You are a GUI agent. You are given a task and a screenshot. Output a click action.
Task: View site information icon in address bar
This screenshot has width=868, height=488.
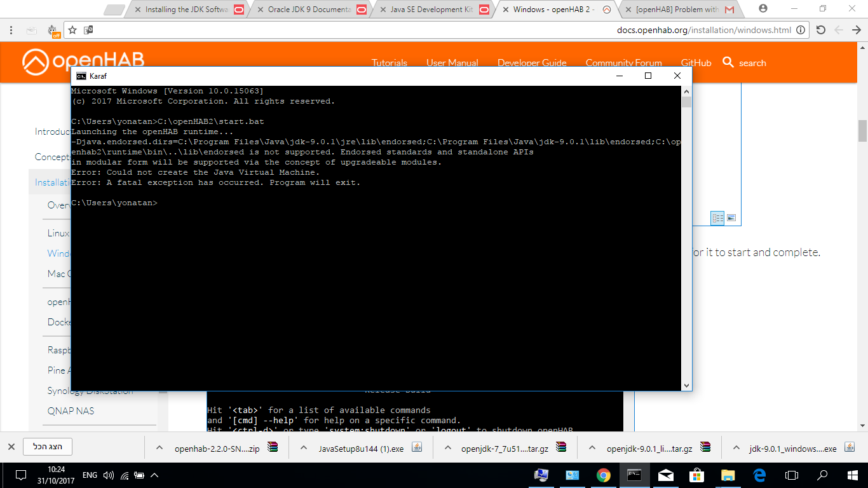point(801,30)
